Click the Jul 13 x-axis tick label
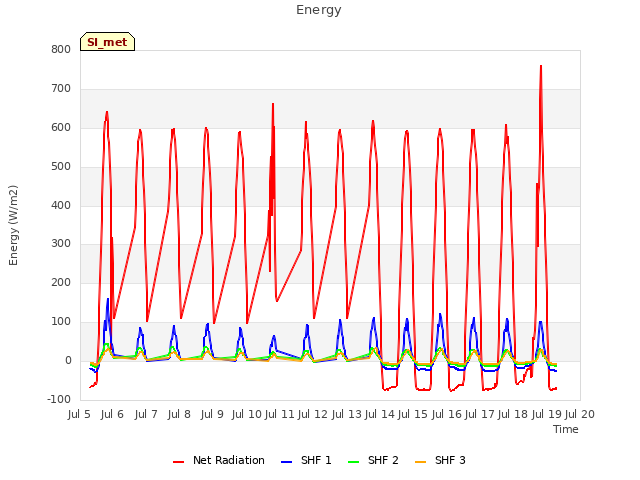Viewport: 640px width, 480px height. tap(347, 414)
